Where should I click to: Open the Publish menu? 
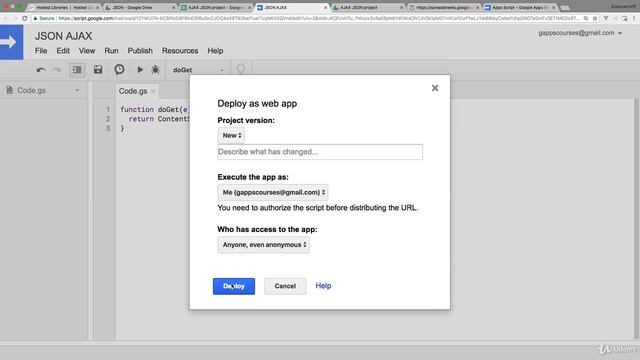(x=140, y=51)
